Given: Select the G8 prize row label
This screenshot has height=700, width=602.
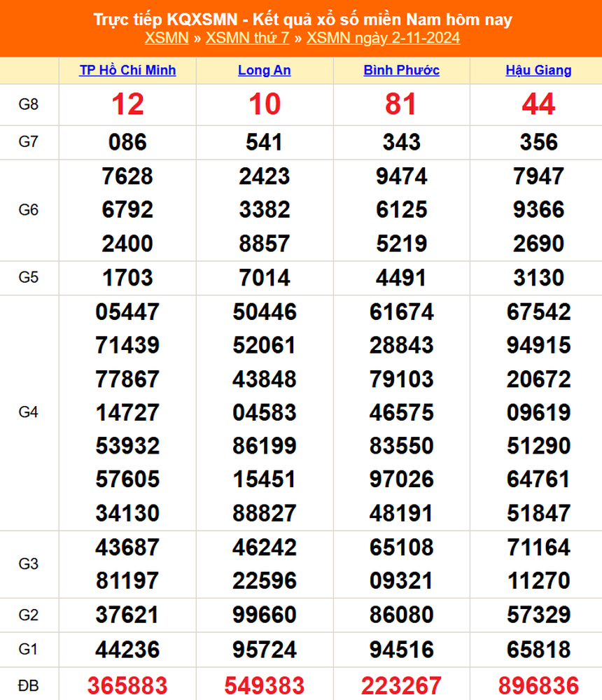Looking at the screenshot, I should click(x=29, y=105).
